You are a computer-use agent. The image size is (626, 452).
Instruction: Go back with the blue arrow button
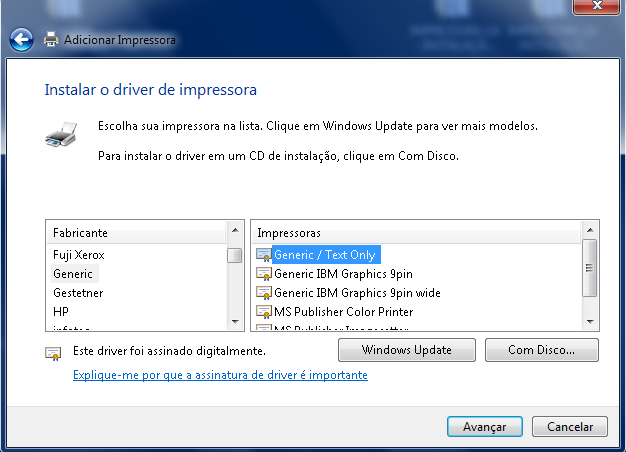21,40
